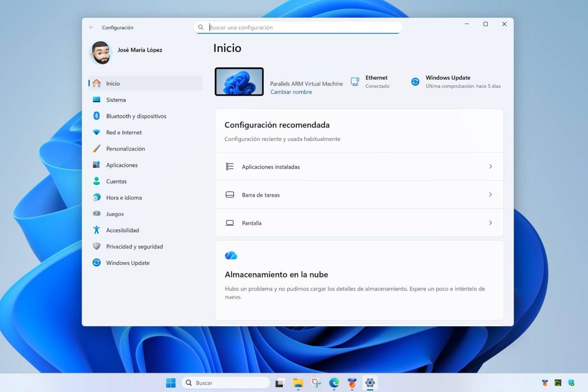Screen dimensions: 588x392
Task: Select Inicio in the sidebar
Action: click(x=145, y=83)
